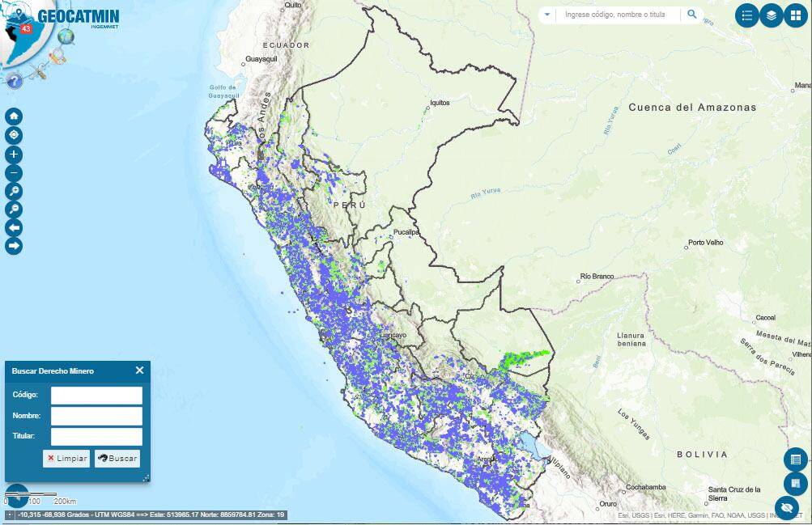Select the Home default extent icon
The width and height of the screenshot is (812, 525).
[x=13, y=116]
